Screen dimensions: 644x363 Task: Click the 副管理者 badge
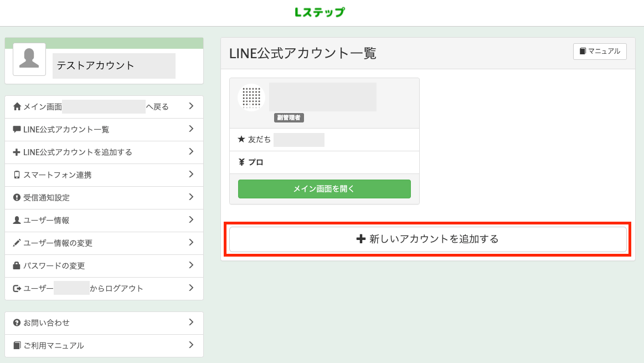click(x=288, y=117)
